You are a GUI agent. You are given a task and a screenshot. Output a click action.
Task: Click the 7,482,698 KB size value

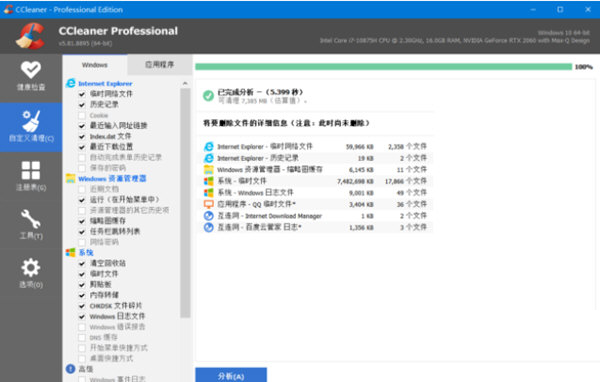355,181
